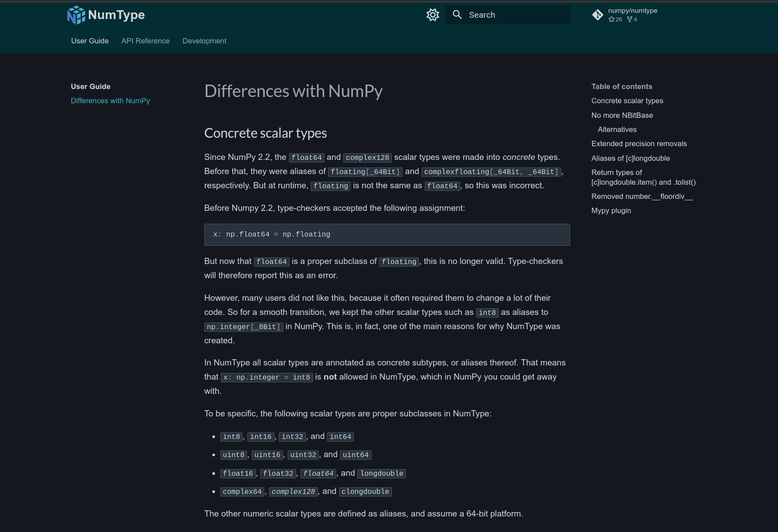Open the API Reference tab
This screenshot has width=778, height=532.
(145, 41)
